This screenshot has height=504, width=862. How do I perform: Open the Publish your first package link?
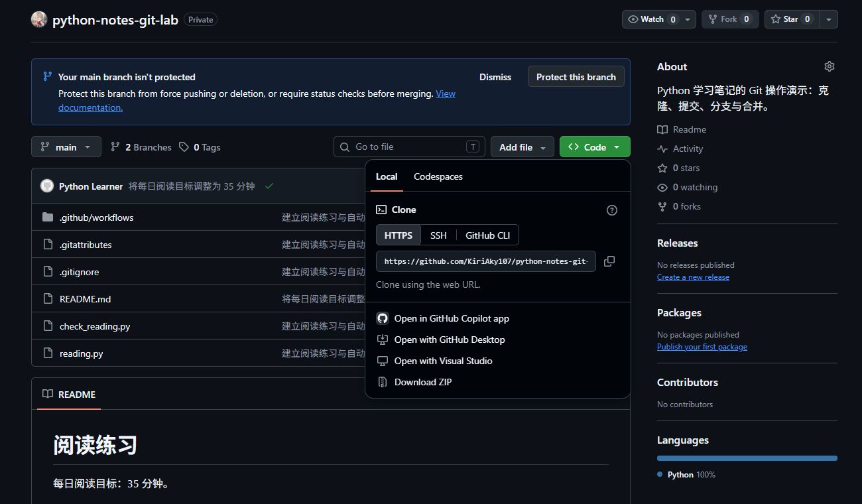[702, 347]
